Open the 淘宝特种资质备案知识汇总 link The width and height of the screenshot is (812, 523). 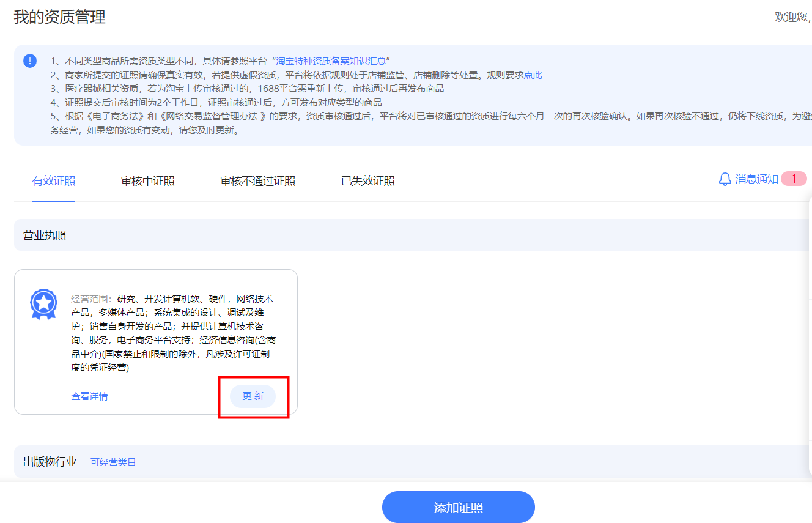click(331, 61)
